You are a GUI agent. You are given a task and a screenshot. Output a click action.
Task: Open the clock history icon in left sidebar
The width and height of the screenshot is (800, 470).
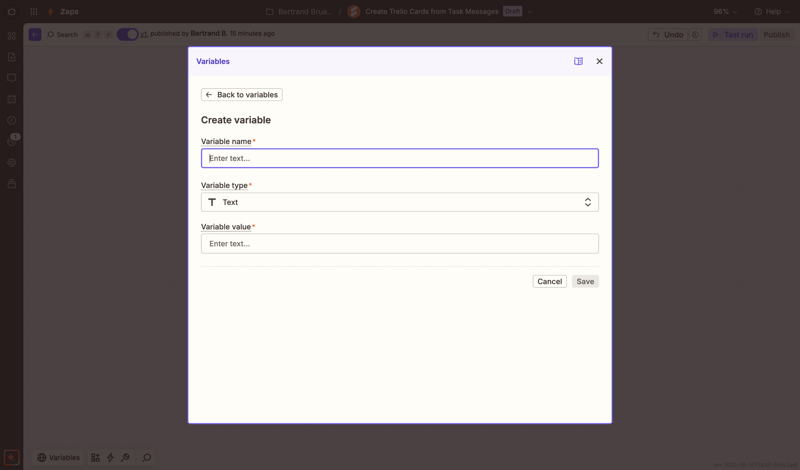pyautogui.click(x=11, y=120)
